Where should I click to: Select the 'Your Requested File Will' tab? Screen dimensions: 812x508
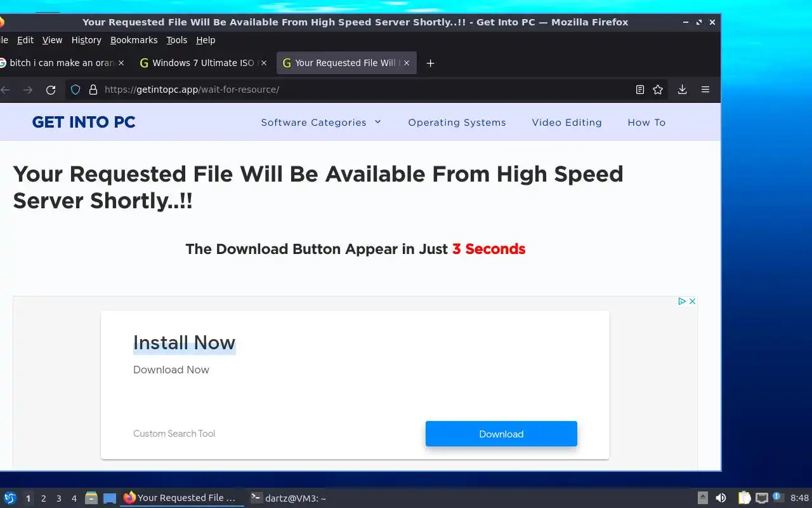point(346,63)
